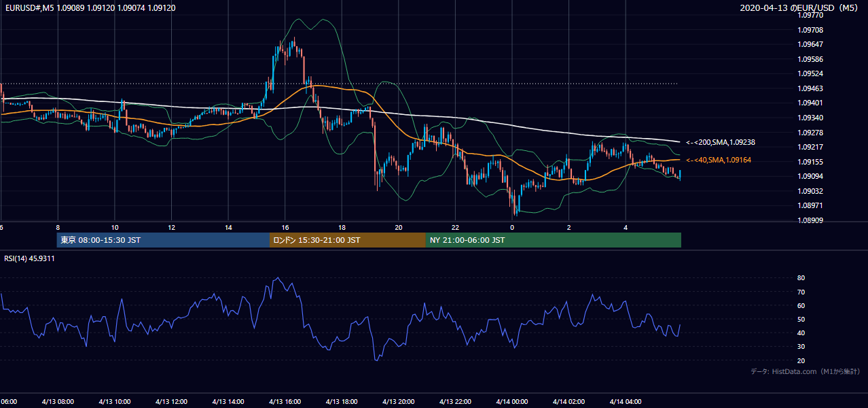Image resolution: width=868 pixels, height=408 pixels.
Task: Click RSI axis level 80
Action: tap(801, 278)
